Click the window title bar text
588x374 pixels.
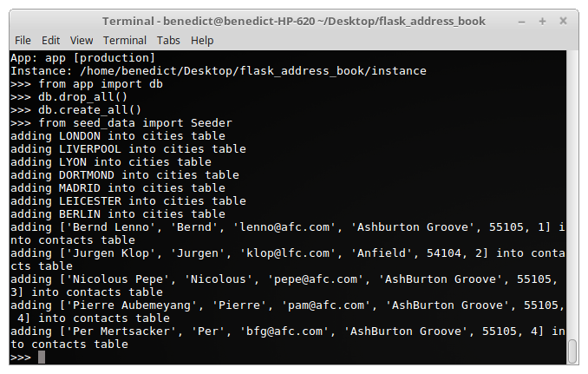click(294, 22)
